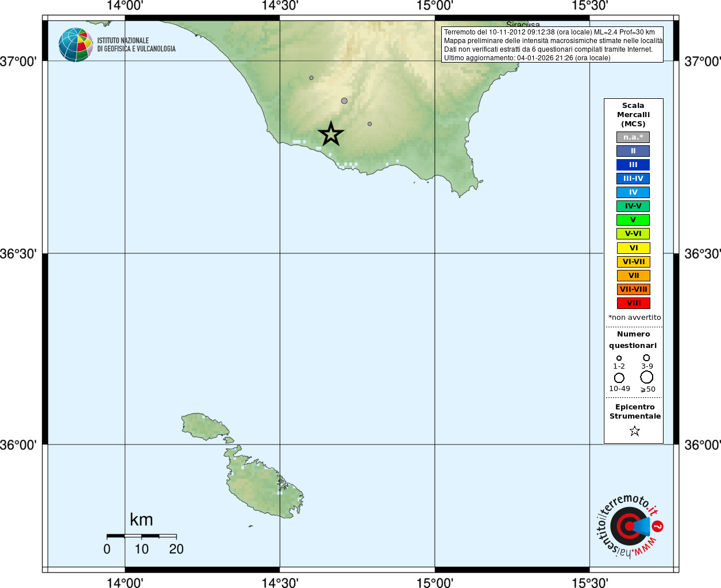Click the VI-VII legend swatch
Viewport: 721px width, 588px height.
[x=634, y=262]
